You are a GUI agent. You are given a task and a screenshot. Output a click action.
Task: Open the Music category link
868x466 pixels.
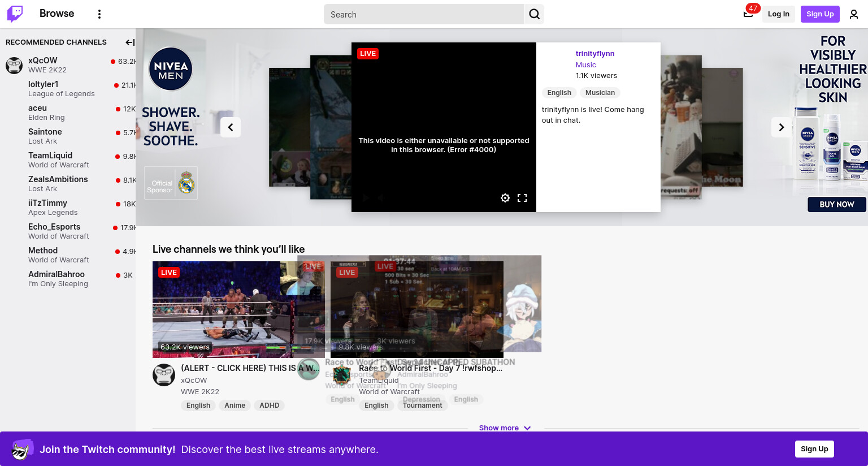[x=585, y=65]
